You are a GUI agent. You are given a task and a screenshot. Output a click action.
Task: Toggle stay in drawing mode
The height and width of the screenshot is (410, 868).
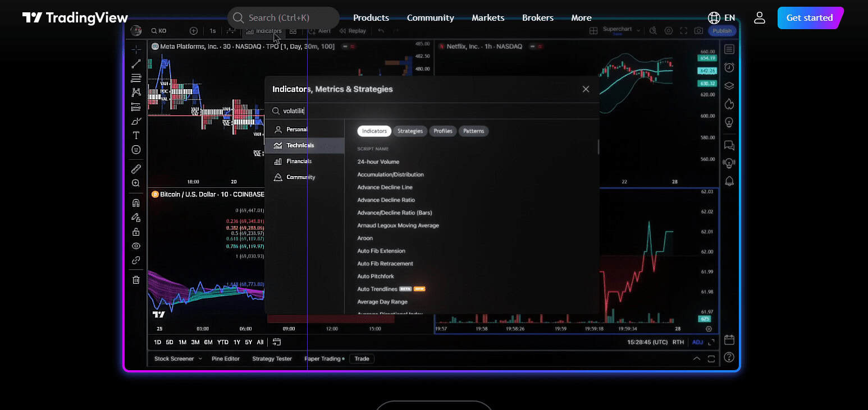[136, 217]
